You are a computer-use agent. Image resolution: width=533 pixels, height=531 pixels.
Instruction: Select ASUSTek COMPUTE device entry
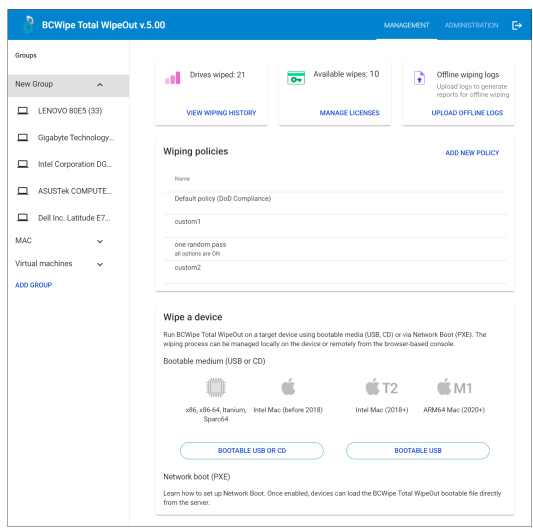click(x=69, y=191)
